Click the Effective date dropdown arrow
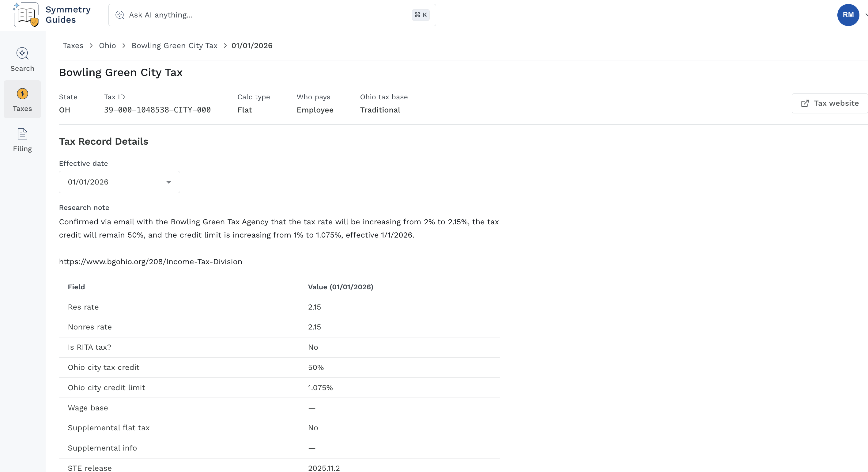868x472 pixels. pos(168,182)
